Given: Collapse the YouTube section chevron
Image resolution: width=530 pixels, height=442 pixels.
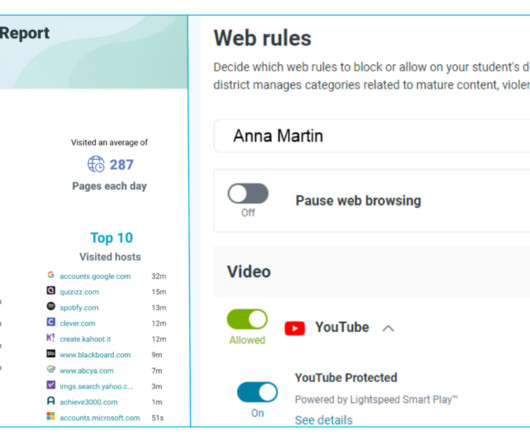Looking at the screenshot, I should 388,328.
